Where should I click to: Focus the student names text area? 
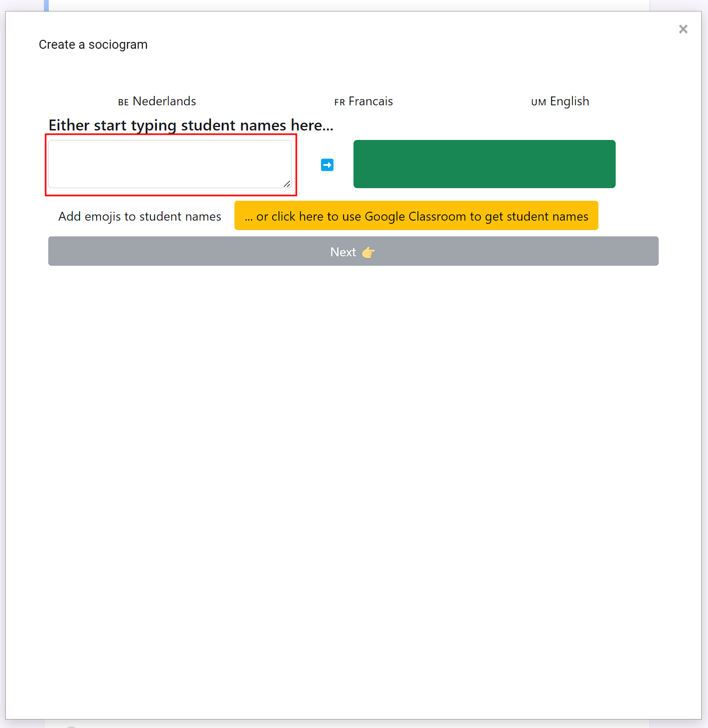tap(169, 164)
